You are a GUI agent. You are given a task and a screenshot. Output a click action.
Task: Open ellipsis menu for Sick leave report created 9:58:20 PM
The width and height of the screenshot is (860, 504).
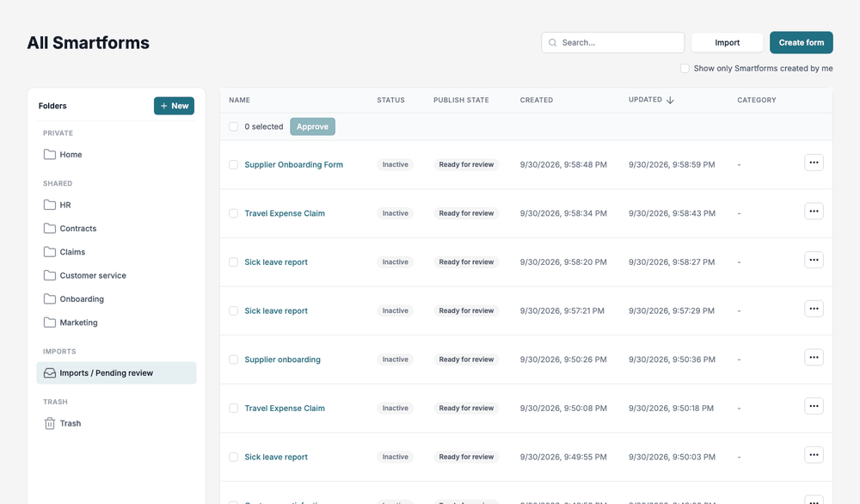(x=814, y=260)
